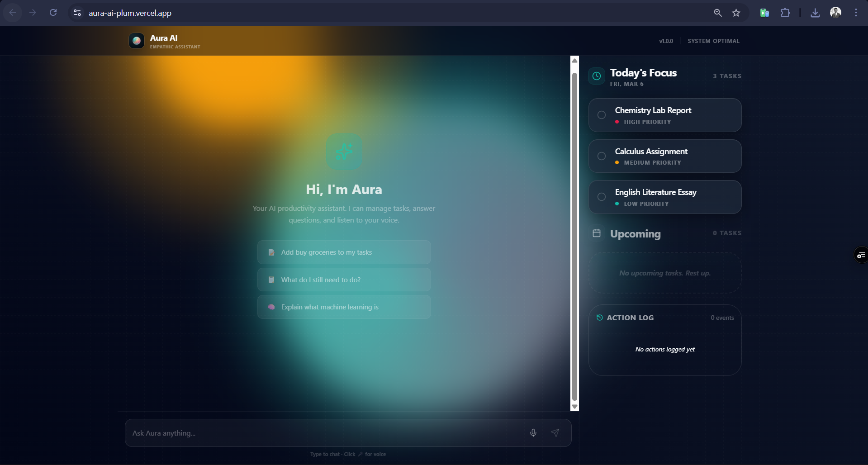Open the Chrome three-dot menu

[x=856, y=13]
